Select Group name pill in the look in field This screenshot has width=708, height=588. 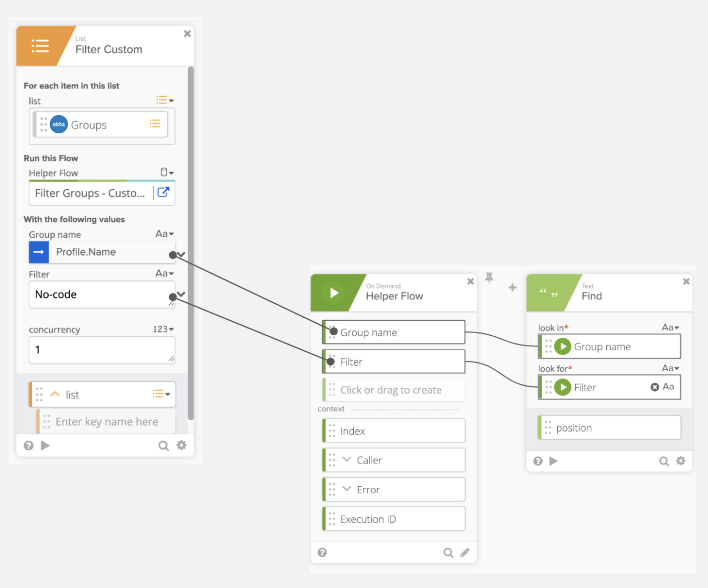pos(610,346)
